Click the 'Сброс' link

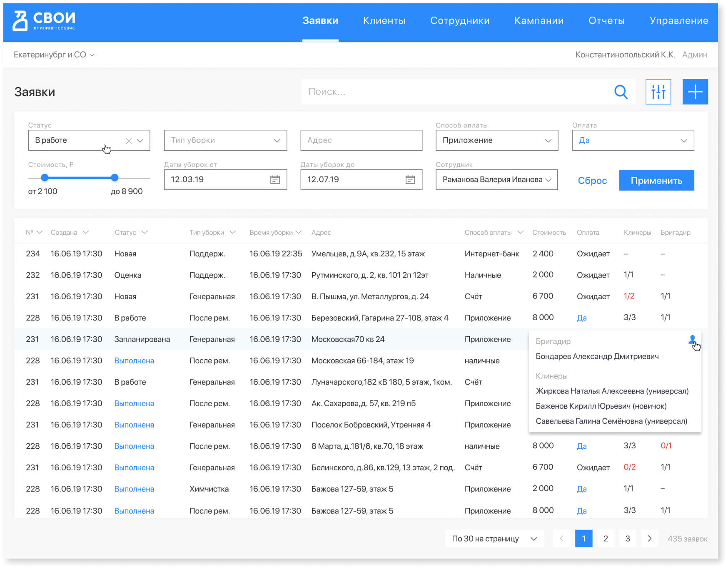click(592, 181)
